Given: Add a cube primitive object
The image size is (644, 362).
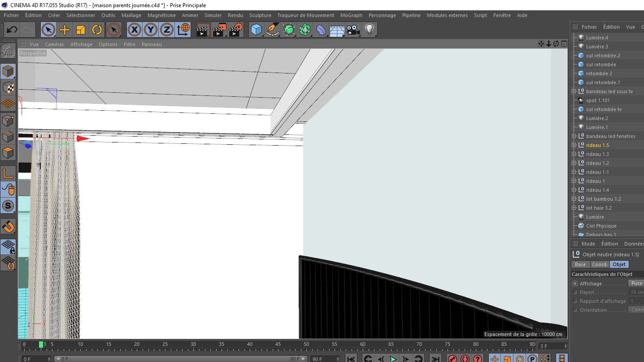Looking at the screenshot, I should (256, 30).
